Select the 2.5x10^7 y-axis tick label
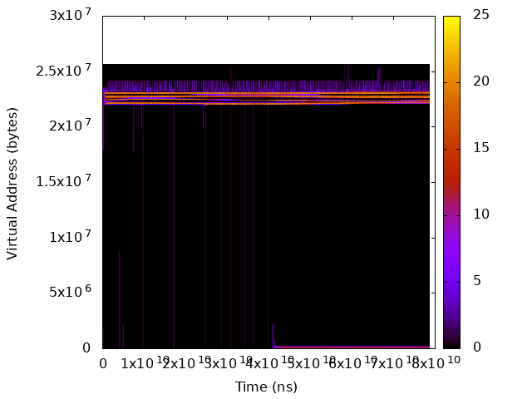This screenshot has width=532, height=399. [66, 71]
